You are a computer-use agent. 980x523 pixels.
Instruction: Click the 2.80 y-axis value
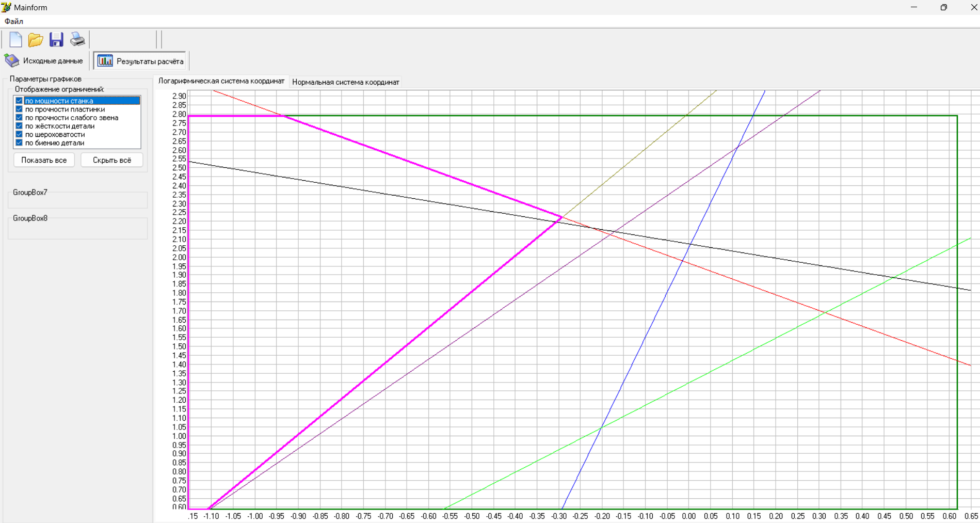(179, 114)
